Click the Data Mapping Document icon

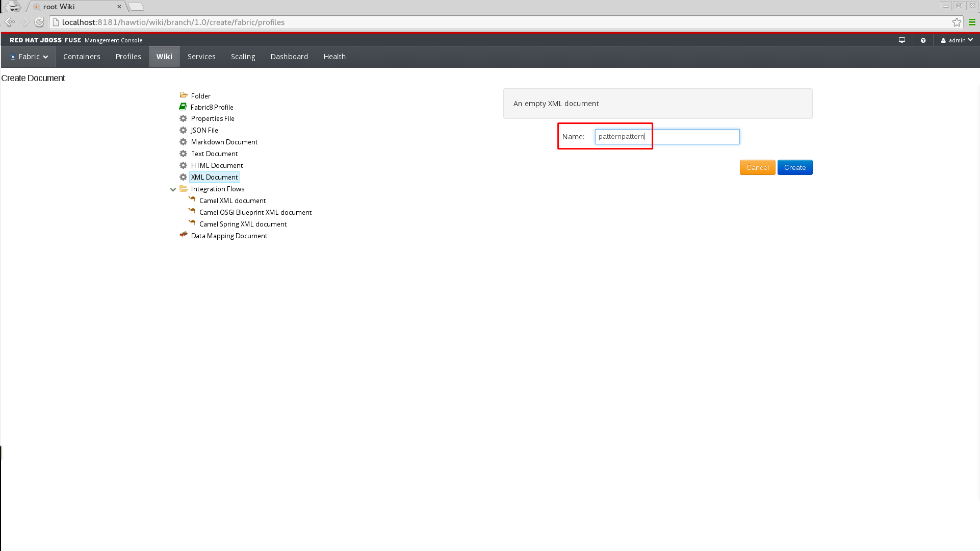click(184, 235)
